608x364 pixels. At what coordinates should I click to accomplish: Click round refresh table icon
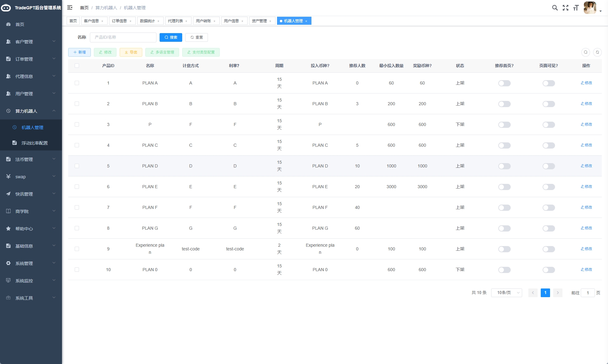point(597,52)
